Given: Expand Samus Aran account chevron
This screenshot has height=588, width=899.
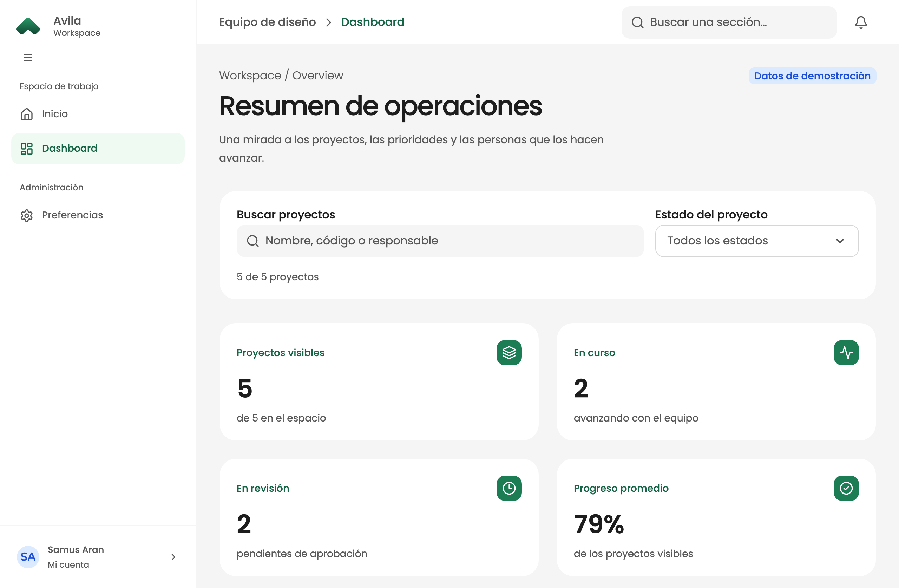Looking at the screenshot, I should click(173, 557).
